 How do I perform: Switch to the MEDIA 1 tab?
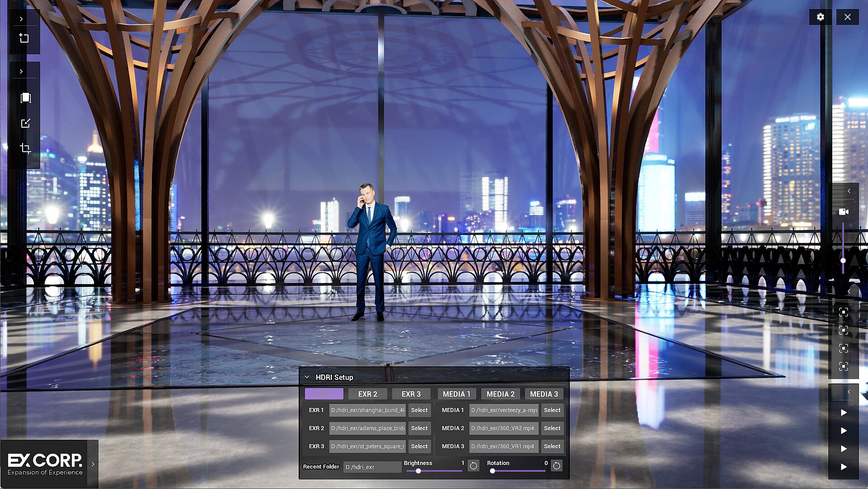tap(456, 394)
